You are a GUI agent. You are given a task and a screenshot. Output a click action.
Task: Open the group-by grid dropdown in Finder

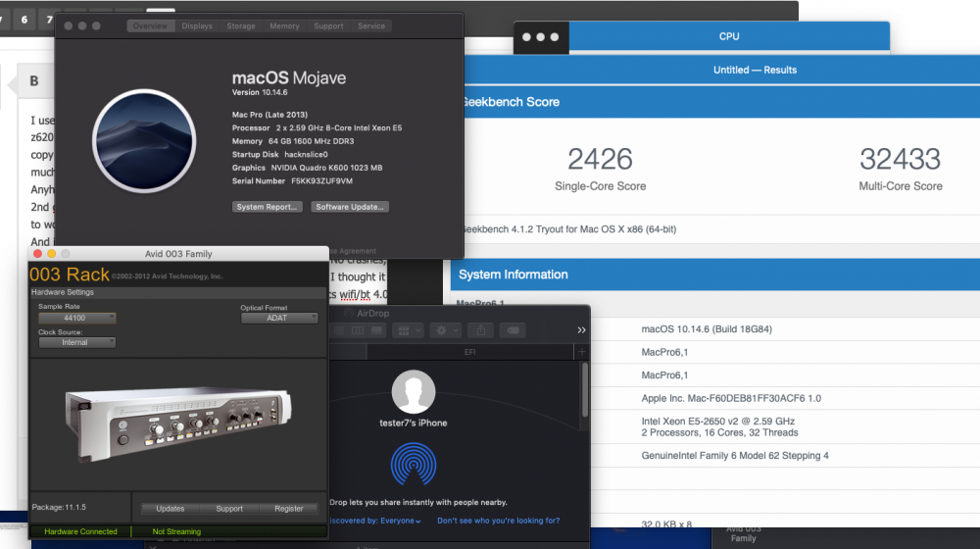[x=408, y=330]
